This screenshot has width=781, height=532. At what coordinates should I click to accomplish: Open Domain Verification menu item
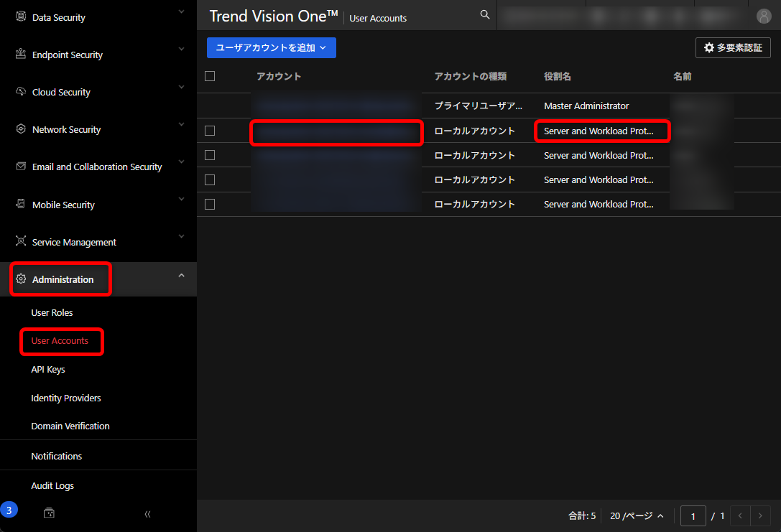tap(70, 426)
